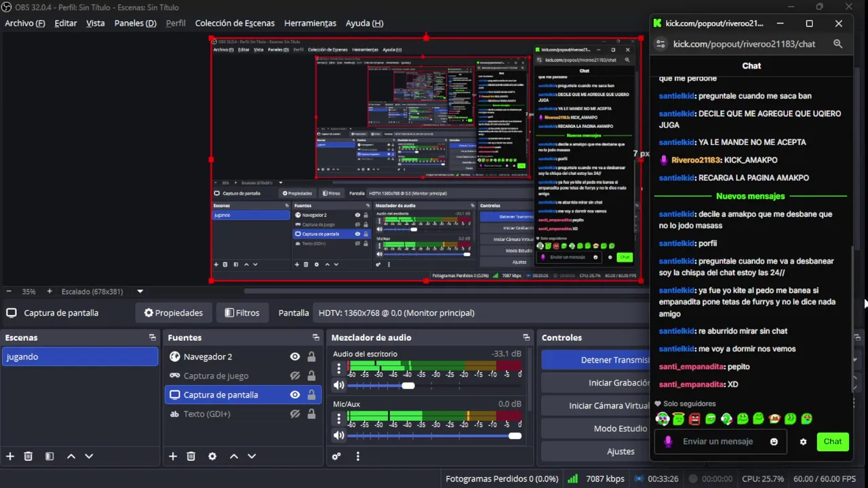Mute Audio del escritorio speaker icon
The image size is (868, 488).
(338, 385)
